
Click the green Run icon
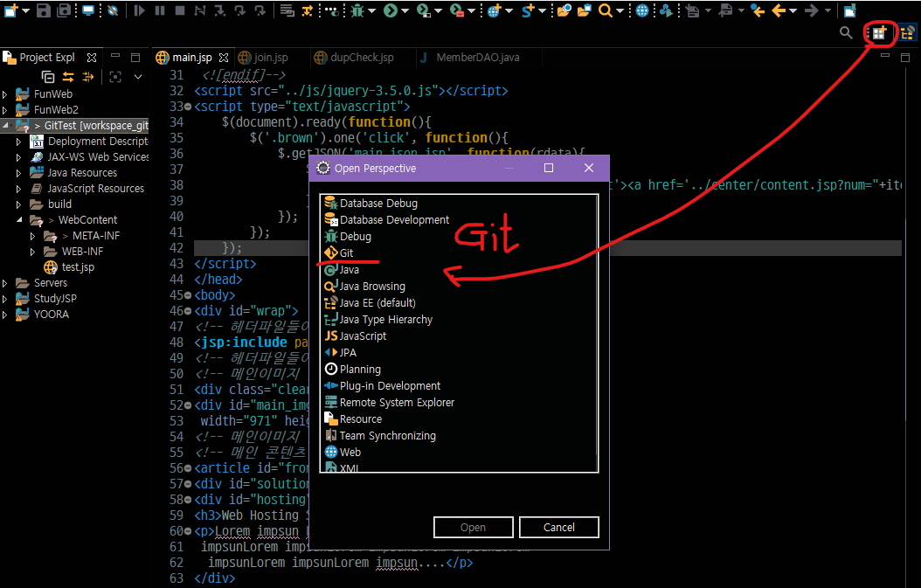pyautogui.click(x=390, y=10)
